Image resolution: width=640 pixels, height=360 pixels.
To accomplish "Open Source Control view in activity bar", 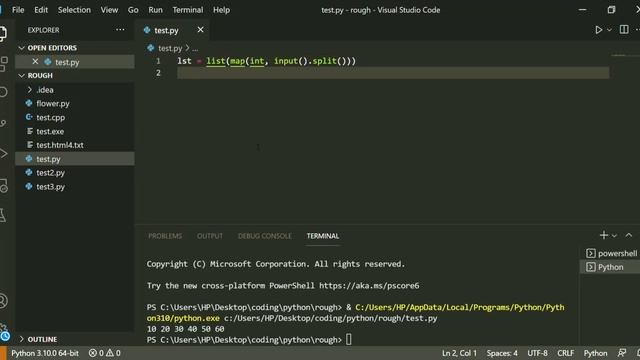I will point(3,123).
